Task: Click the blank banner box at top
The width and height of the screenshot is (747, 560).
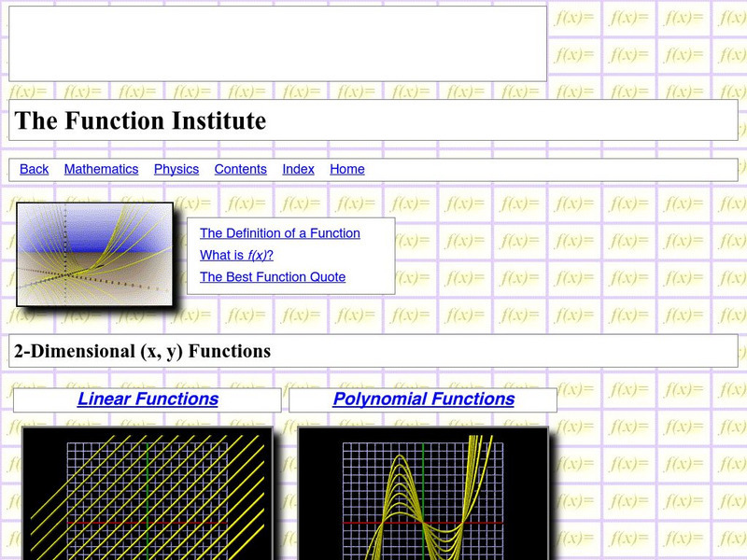Action: pyautogui.click(x=276, y=43)
